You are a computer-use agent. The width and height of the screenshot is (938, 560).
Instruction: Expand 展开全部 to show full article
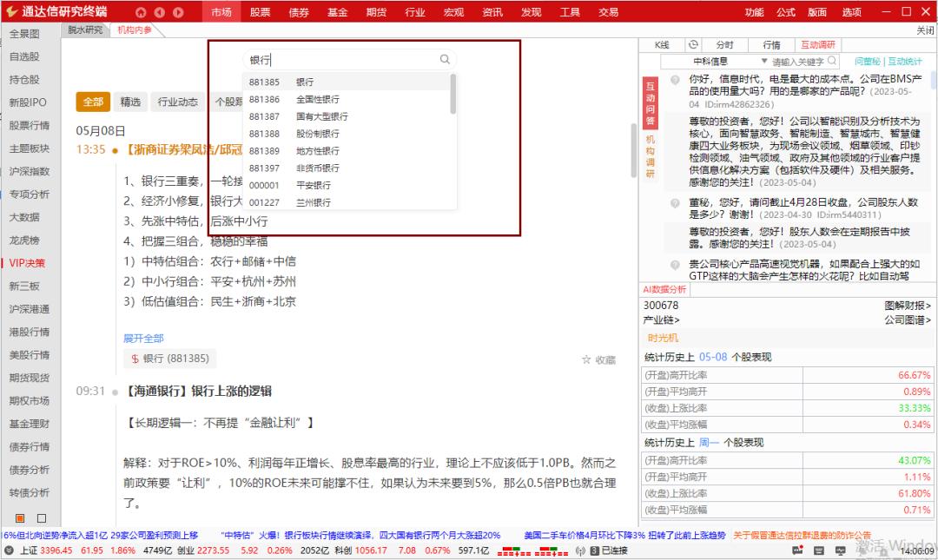pos(144,336)
